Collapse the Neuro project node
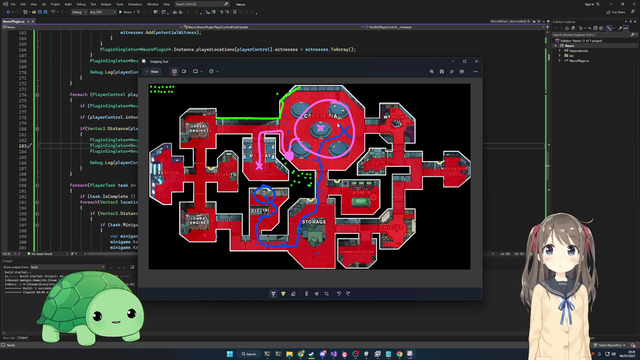 pos(556,46)
